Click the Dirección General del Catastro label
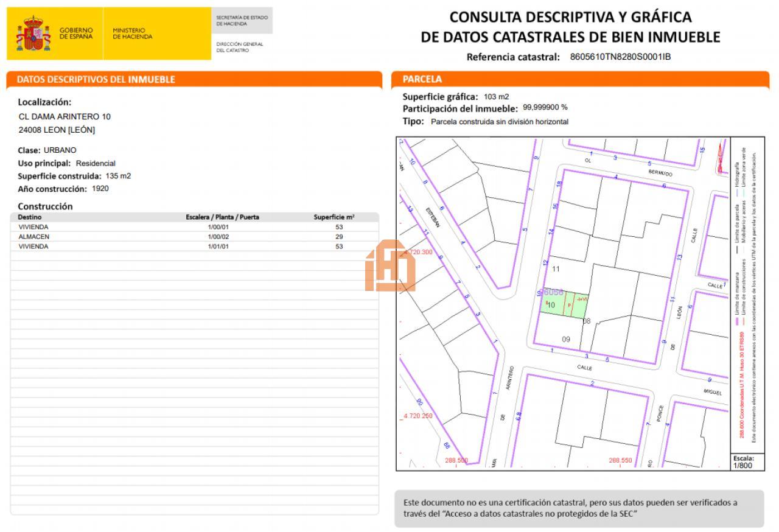The image size is (779, 532). click(240, 47)
